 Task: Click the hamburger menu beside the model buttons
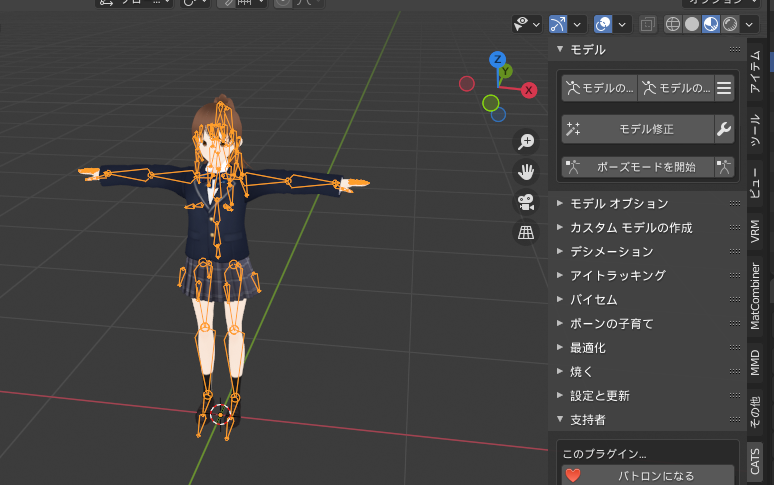tap(724, 88)
